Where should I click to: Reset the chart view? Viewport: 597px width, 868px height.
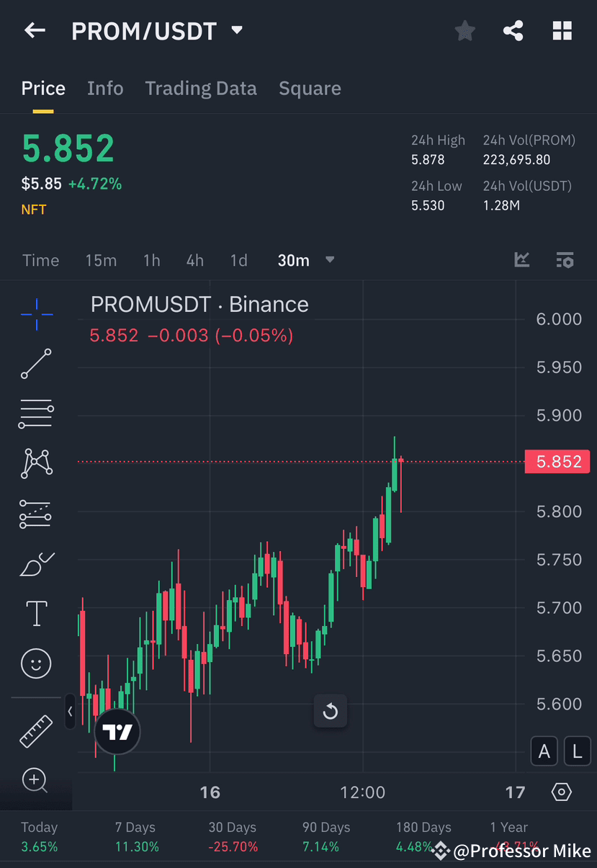pos(331,711)
